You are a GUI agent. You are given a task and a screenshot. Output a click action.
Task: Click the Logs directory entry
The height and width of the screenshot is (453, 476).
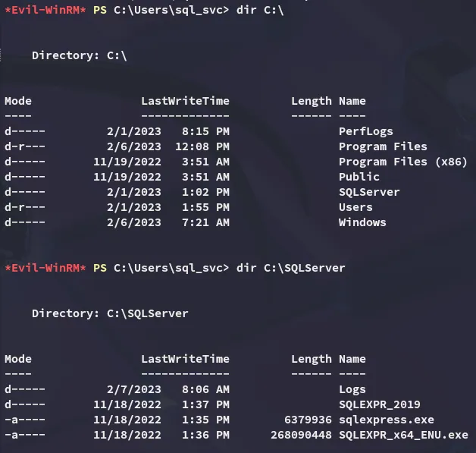tap(352, 389)
